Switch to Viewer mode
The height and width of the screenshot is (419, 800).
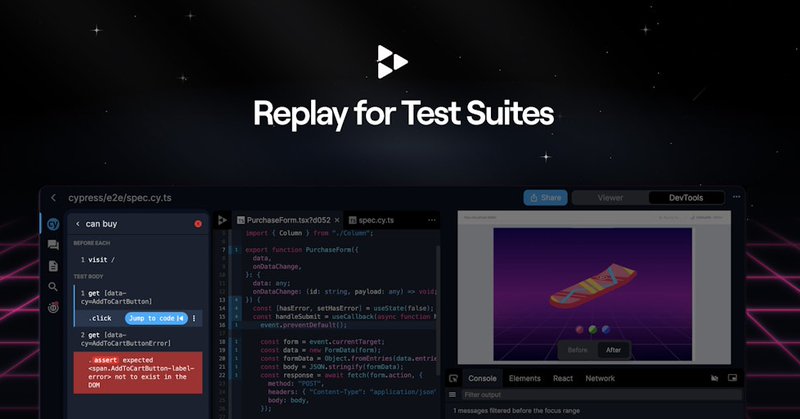610,198
